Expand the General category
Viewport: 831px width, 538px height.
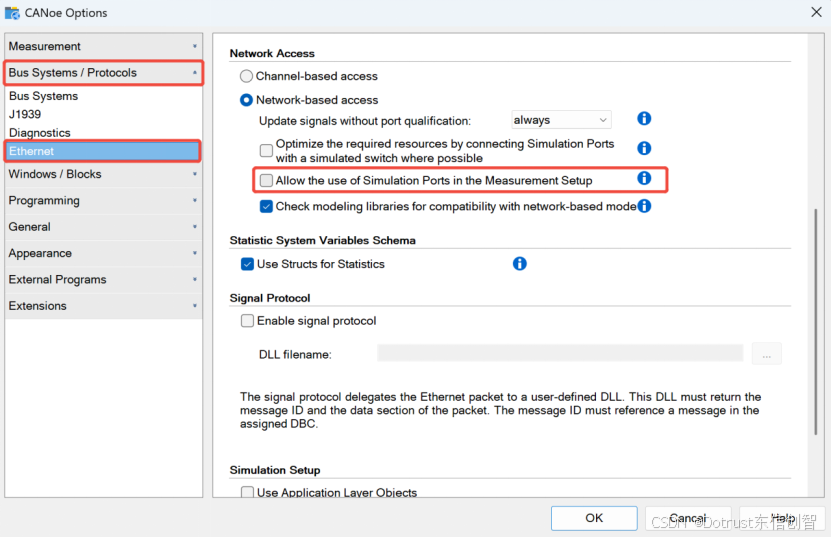[103, 227]
